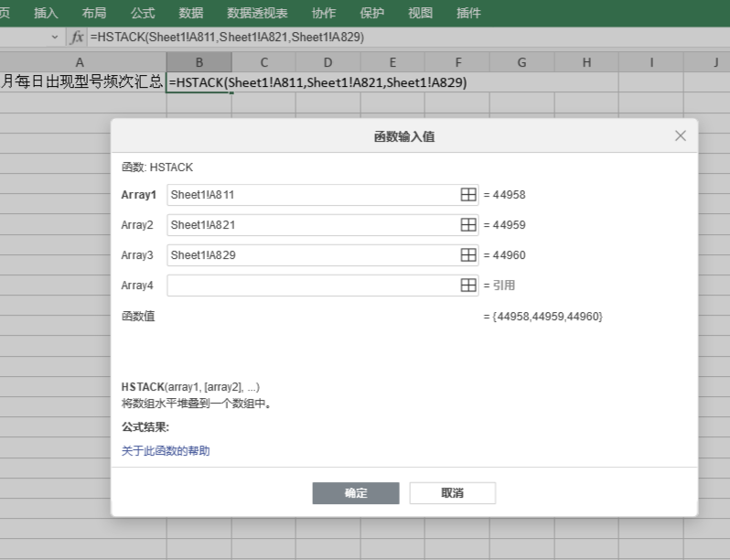Click the '= 44958' Array1 value
The height and width of the screenshot is (560, 730).
505,195
